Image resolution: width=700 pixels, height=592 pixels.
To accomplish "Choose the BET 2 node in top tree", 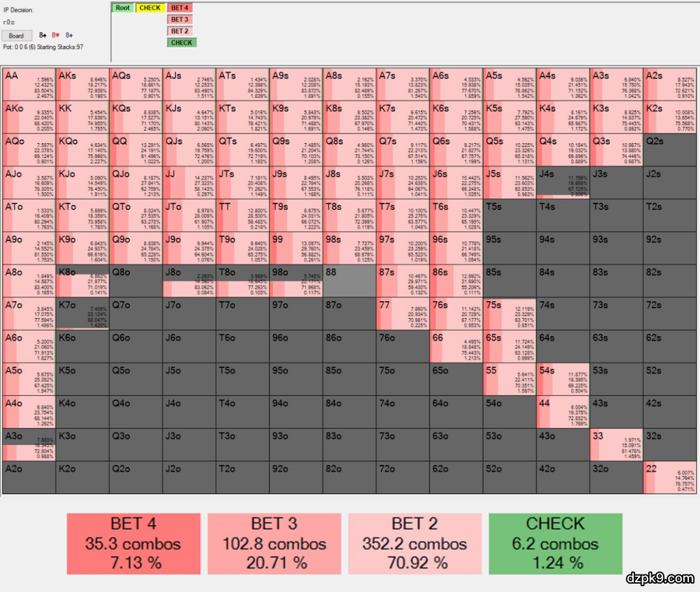I will click(x=180, y=31).
